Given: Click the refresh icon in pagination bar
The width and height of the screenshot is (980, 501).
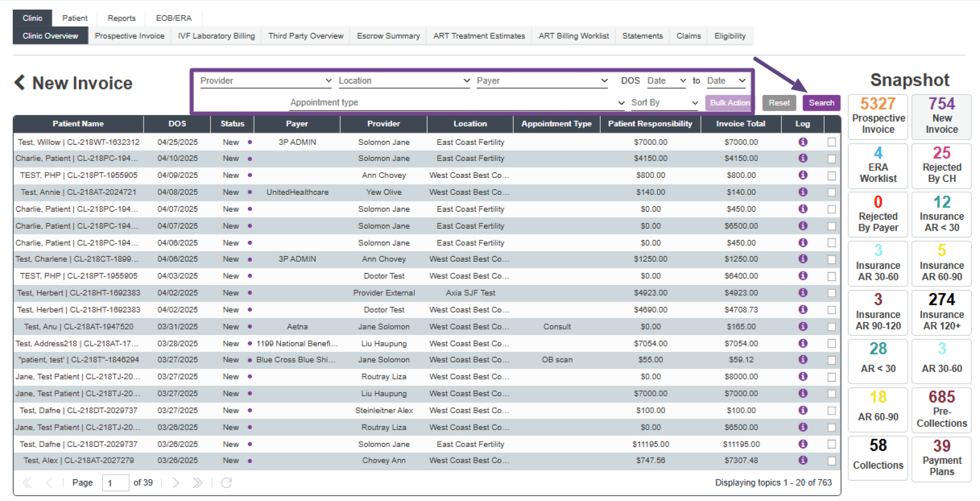Looking at the screenshot, I should pyautogui.click(x=226, y=482).
